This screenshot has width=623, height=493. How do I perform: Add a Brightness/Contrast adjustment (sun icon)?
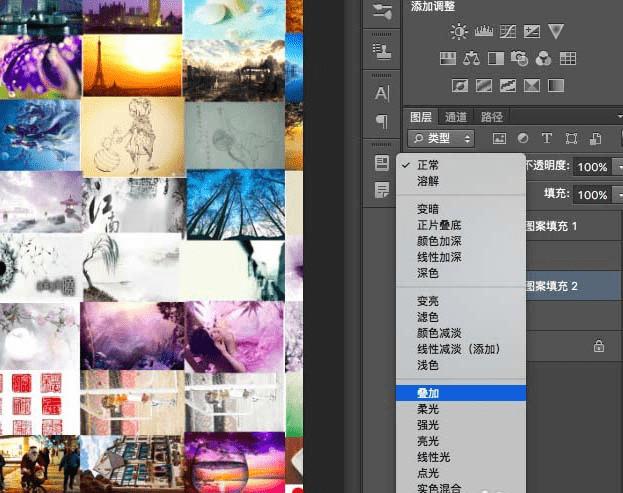tap(459, 31)
